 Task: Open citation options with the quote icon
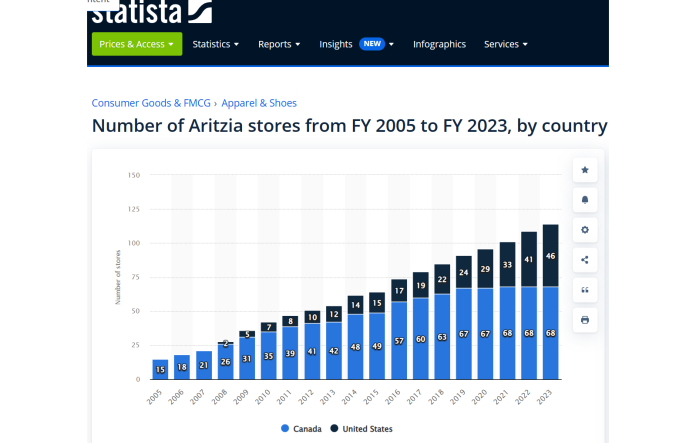(585, 290)
